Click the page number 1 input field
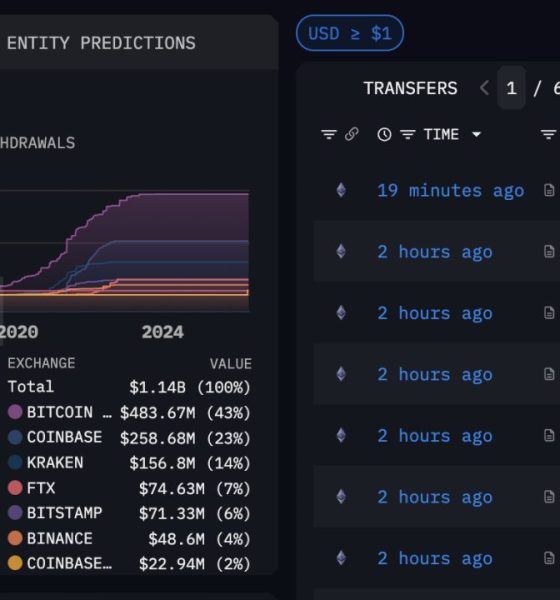The image size is (560, 600). tap(511, 88)
